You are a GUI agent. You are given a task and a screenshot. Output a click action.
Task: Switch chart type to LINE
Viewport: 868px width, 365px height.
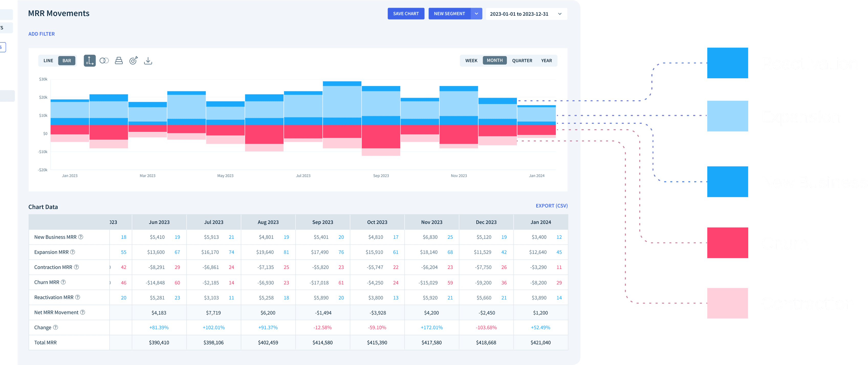point(48,61)
